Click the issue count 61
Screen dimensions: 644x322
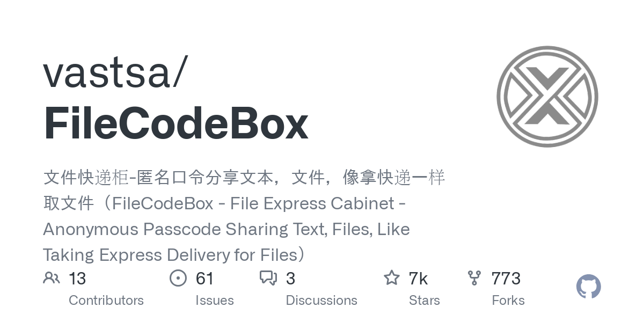[x=204, y=279]
